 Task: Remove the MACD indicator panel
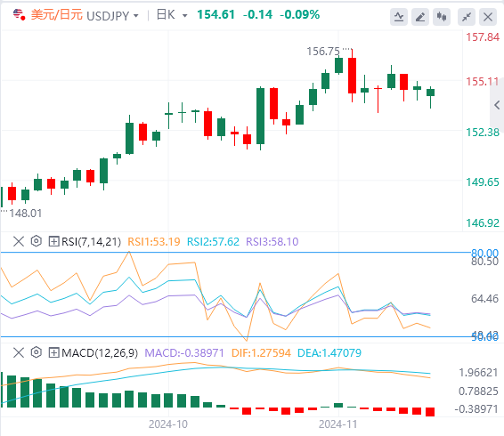19,352
